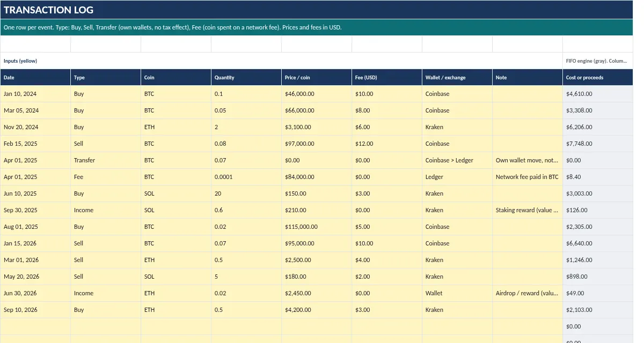Click the price cell $97,000.00
Viewport: 644px width, 343px height.
317,144
